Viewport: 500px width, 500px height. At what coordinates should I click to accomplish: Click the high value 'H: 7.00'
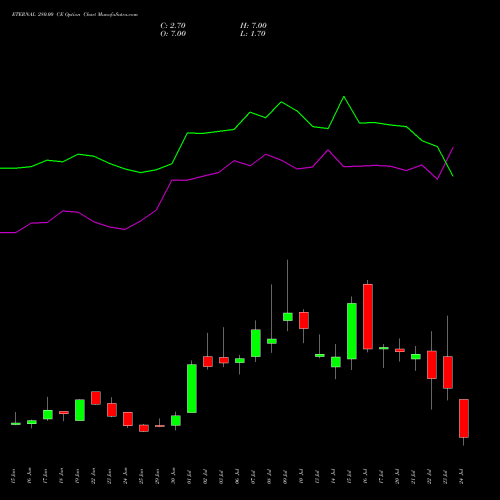253,26
